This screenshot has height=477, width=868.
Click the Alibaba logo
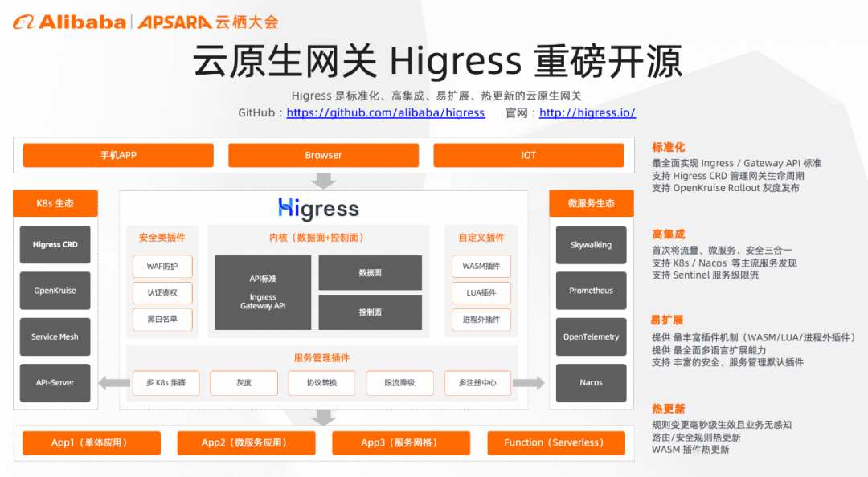coord(70,22)
